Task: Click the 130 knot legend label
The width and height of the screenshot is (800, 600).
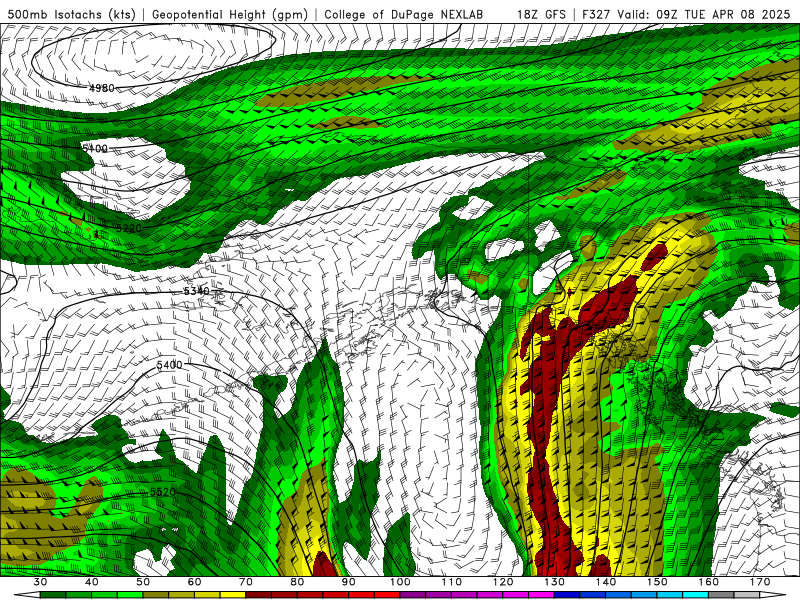Action: [x=555, y=582]
